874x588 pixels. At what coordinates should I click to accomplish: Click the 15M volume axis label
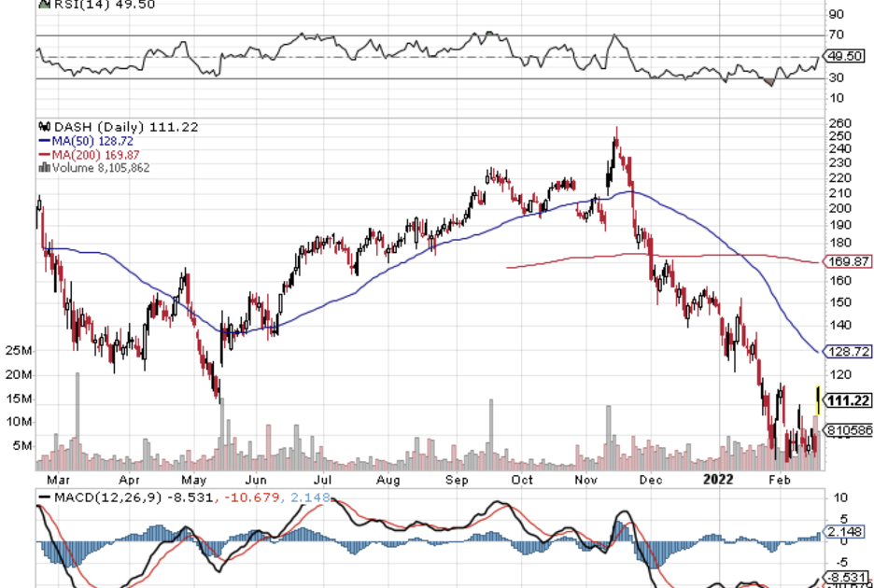[x=19, y=399]
